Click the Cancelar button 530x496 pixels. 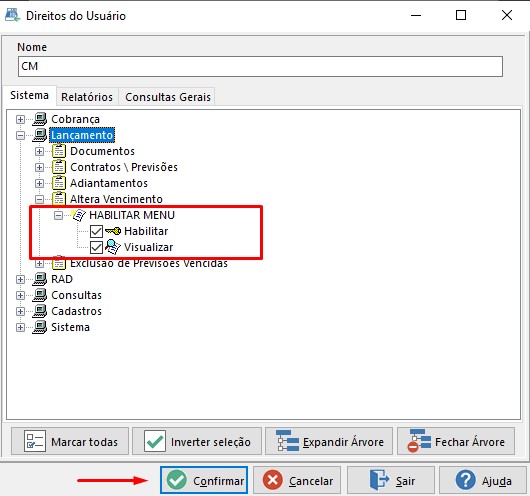click(297, 480)
